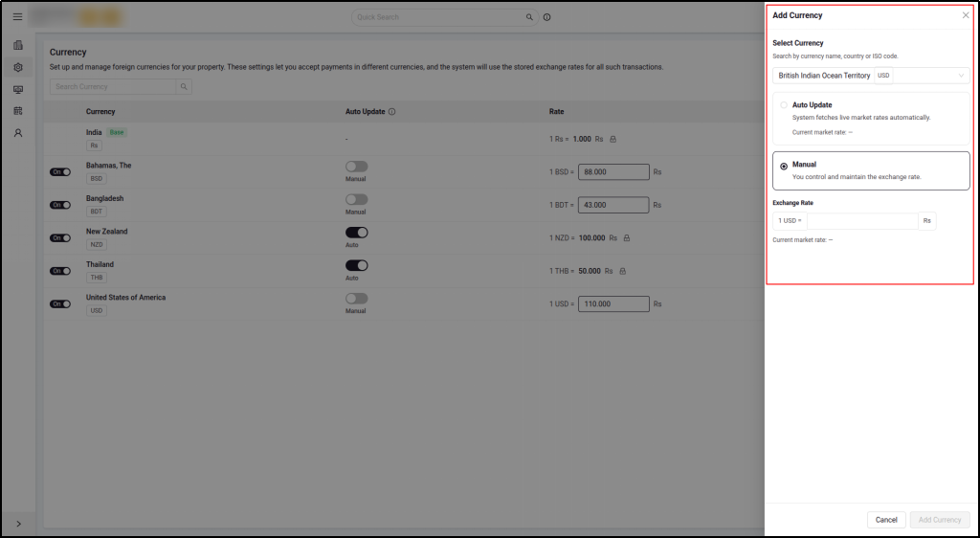Click the BSD code tag

pos(97,179)
